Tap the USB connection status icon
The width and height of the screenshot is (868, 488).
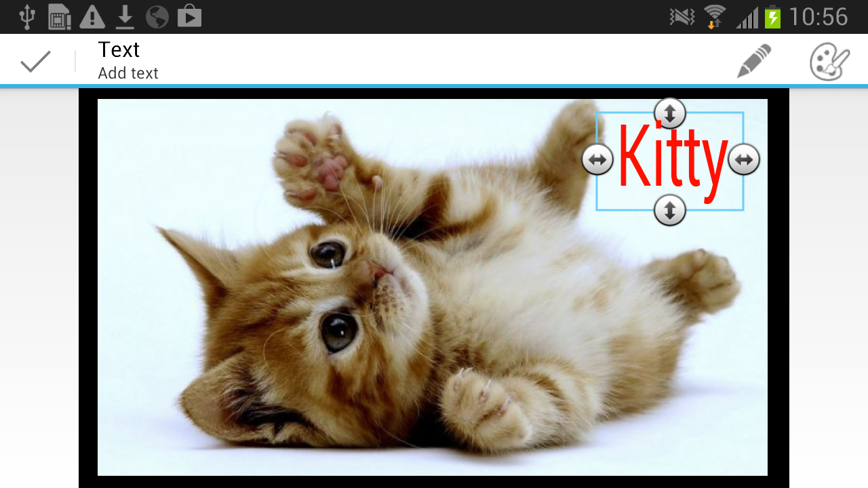point(27,17)
